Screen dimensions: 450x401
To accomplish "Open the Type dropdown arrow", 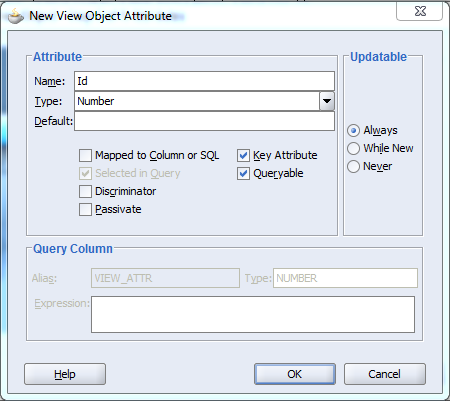I will click(327, 101).
